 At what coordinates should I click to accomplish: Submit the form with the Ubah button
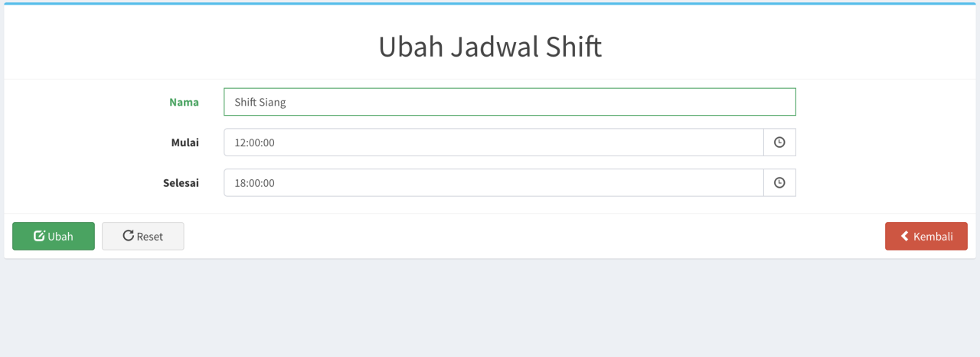pos(54,236)
